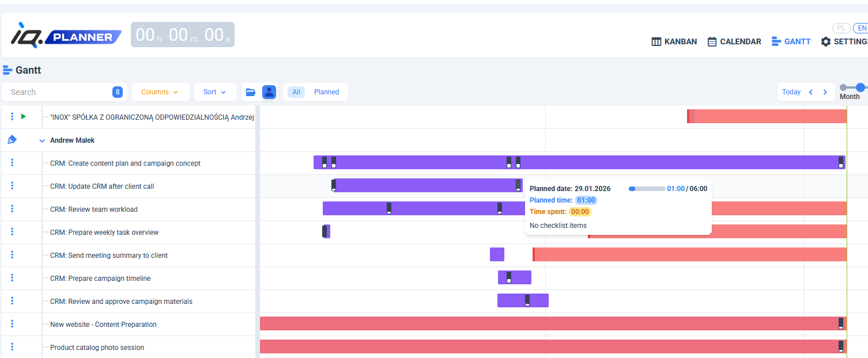This screenshot has height=358, width=868.
Task: Select the Planned filter option
Action: point(326,92)
